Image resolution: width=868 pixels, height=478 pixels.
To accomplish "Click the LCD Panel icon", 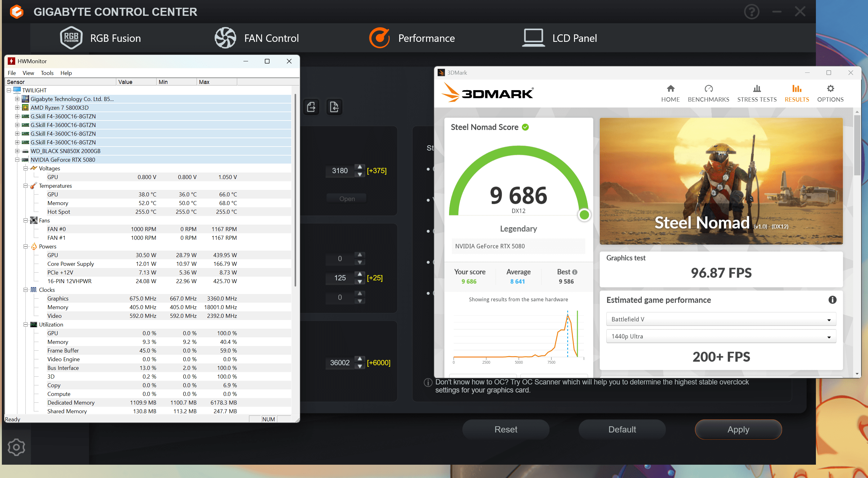I will coord(533,38).
